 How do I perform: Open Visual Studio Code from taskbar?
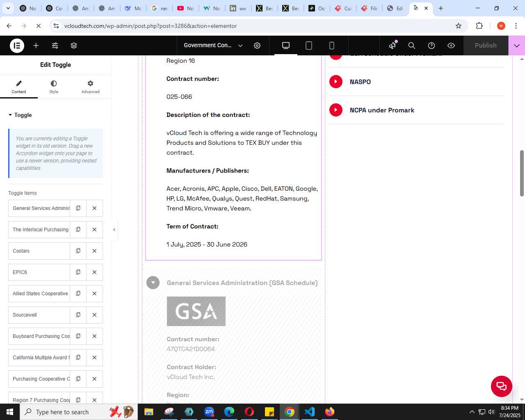pos(310,412)
